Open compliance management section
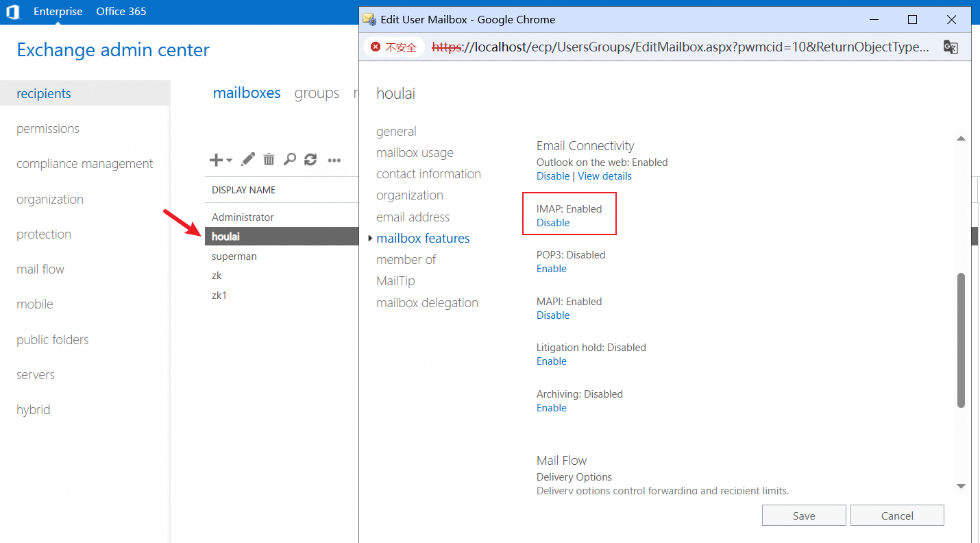The image size is (980, 543). [x=85, y=164]
